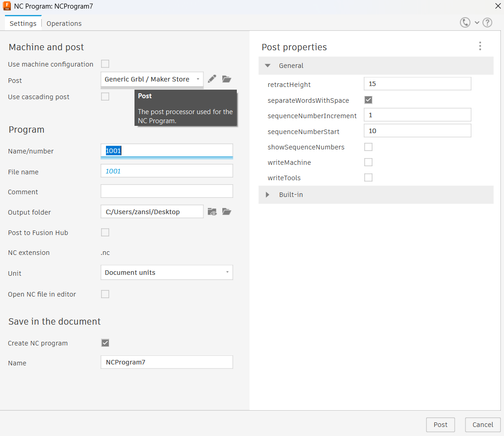Click the Program section heading
The width and height of the screenshot is (504, 436).
pos(26,130)
